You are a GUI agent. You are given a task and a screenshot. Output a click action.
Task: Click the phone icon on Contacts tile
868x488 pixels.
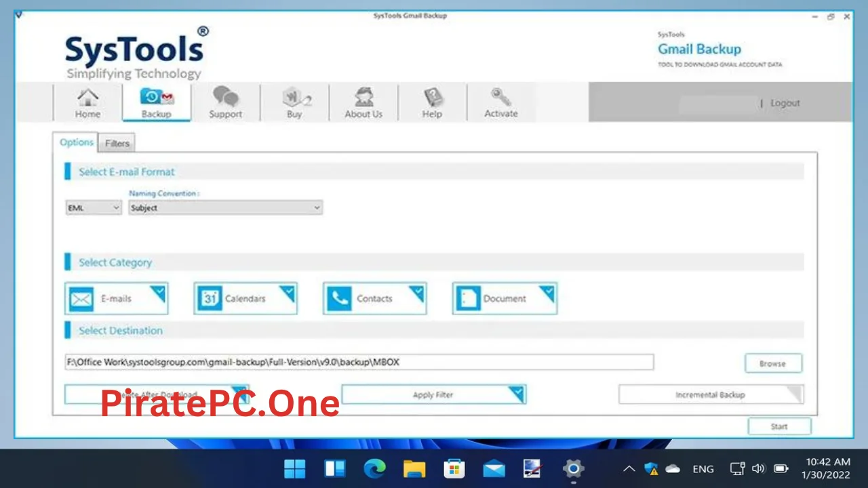tap(339, 299)
